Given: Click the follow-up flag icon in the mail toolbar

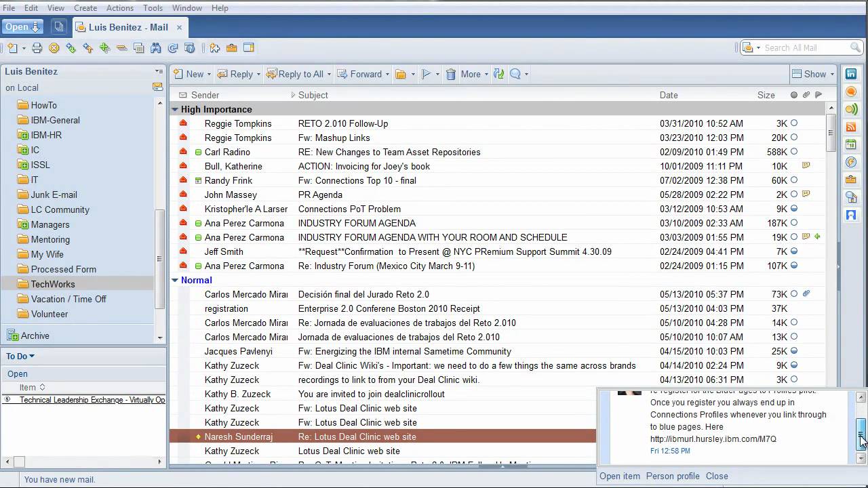Looking at the screenshot, I should pos(427,75).
